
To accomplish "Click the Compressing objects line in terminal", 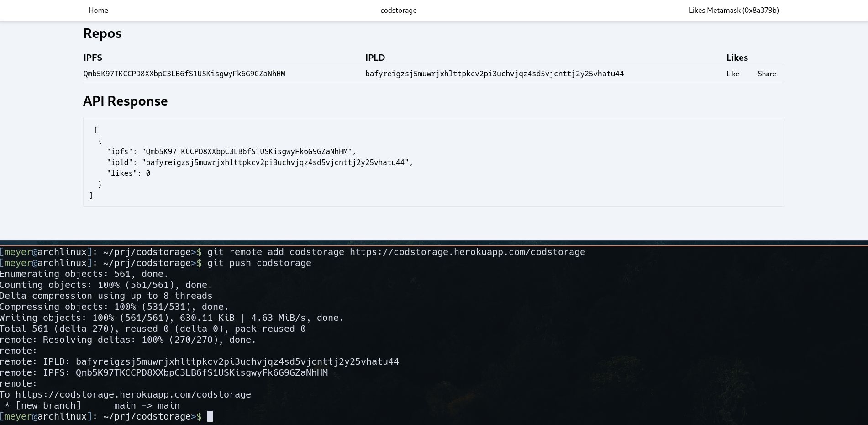I will tap(115, 307).
